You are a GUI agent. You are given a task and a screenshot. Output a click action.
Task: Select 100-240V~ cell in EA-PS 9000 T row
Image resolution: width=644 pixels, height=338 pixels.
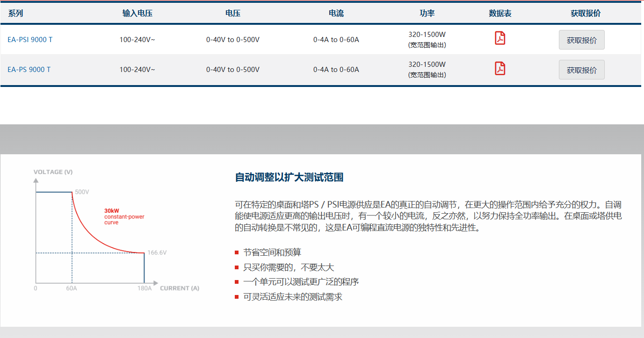pos(137,70)
